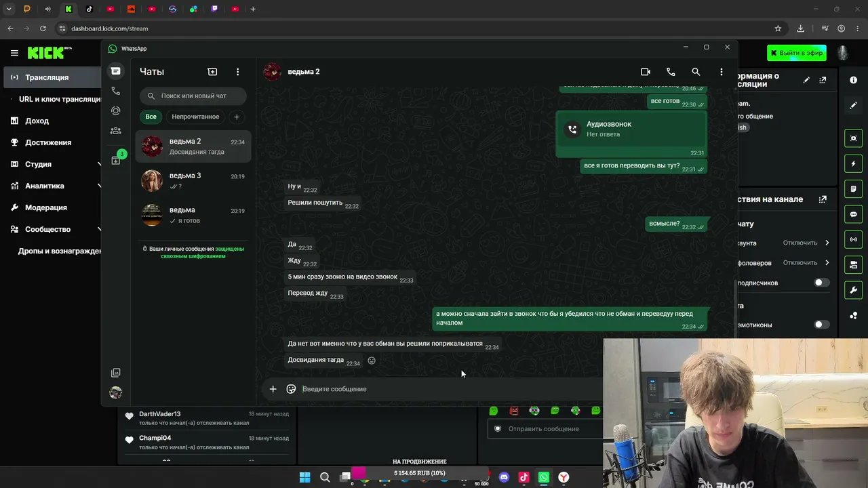Open the WhatsApp Calls section
This screenshot has width=868, height=488.
coord(116,91)
